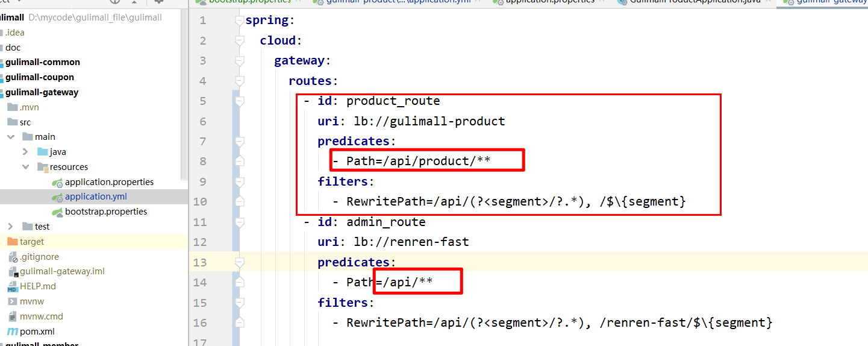
Task: Click the text 'id: product_route'
Action: click(x=379, y=101)
